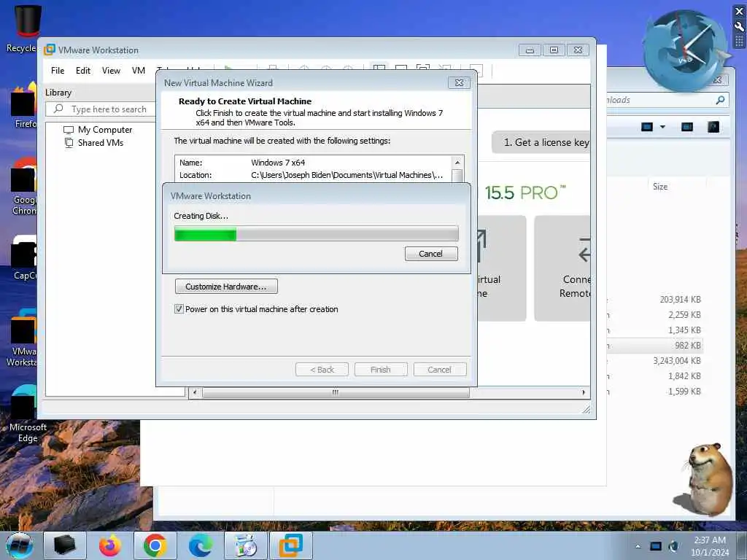Image resolution: width=747 pixels, height=560 pixels.
Task: Open the View menu
Action: pos(111,71)
